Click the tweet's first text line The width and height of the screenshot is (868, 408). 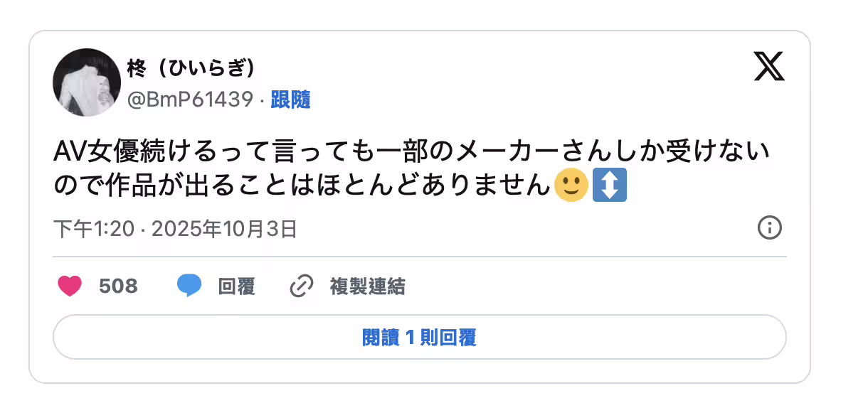click(x=413, y=153)
